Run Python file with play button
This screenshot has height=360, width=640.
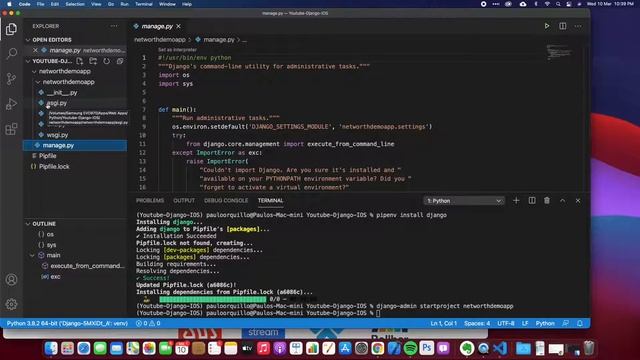click(547, 26)
